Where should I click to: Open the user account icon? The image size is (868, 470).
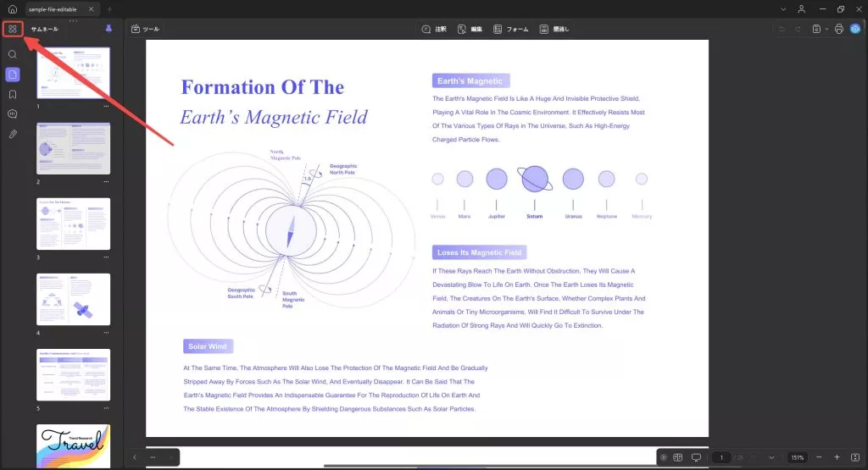coord(801,9)
